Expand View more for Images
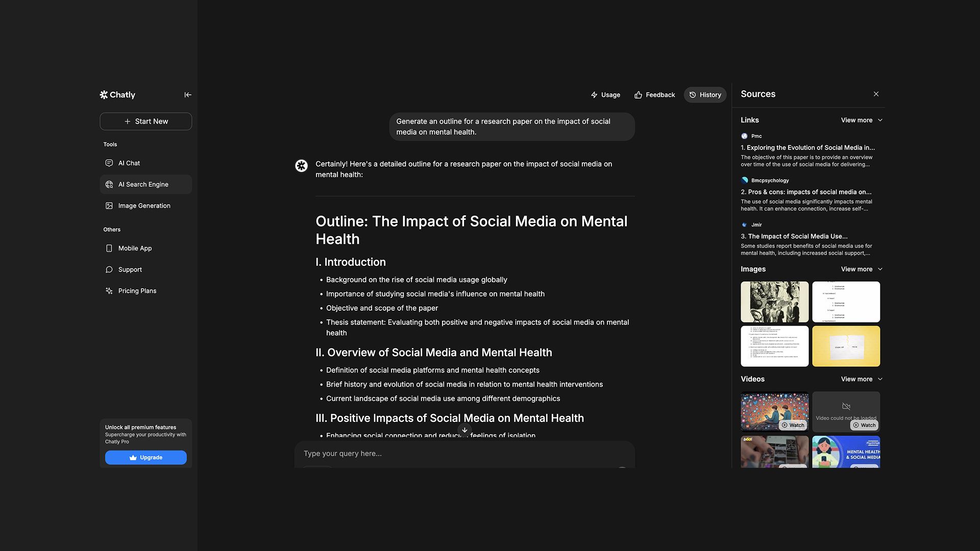 click(x=861, y=269)
